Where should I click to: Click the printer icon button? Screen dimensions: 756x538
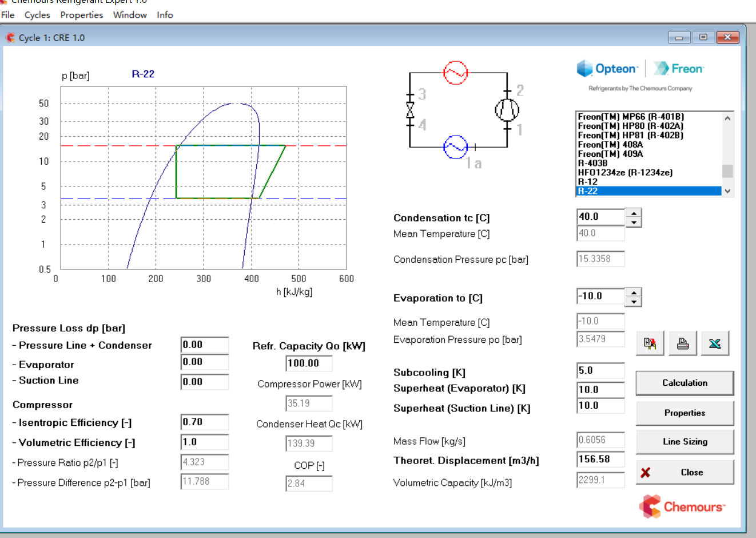pyautogui.click(x=683, y=343)
